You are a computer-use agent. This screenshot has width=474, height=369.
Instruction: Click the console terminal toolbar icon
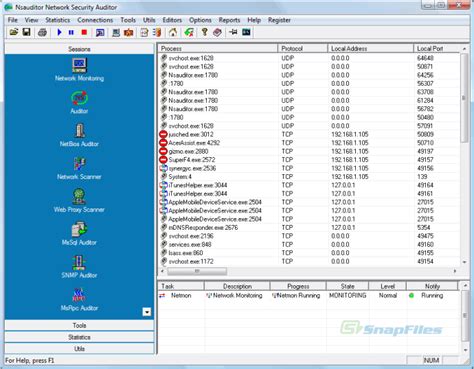246,32
